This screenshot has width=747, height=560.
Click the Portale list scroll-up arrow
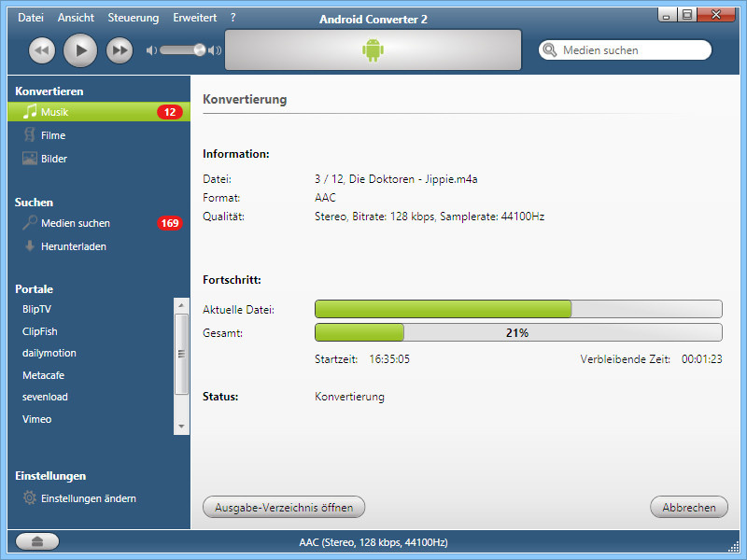tap(181, 305)
